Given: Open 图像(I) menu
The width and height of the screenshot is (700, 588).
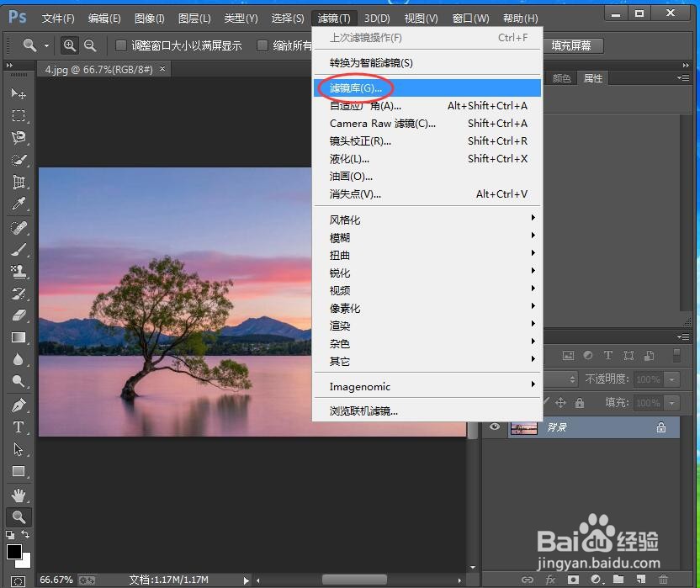Looking at the screenshot, I should coord(150,19).
